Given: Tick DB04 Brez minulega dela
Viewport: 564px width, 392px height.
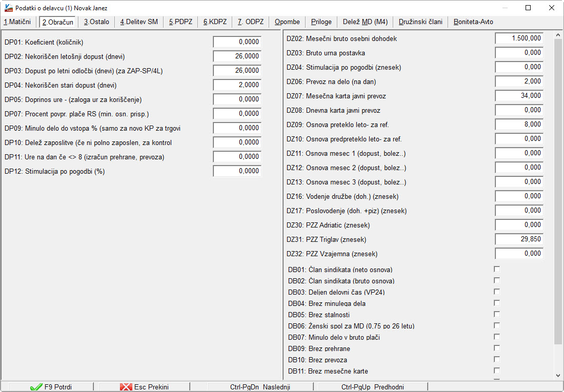Looking at the screenshot, I should 497,303.
